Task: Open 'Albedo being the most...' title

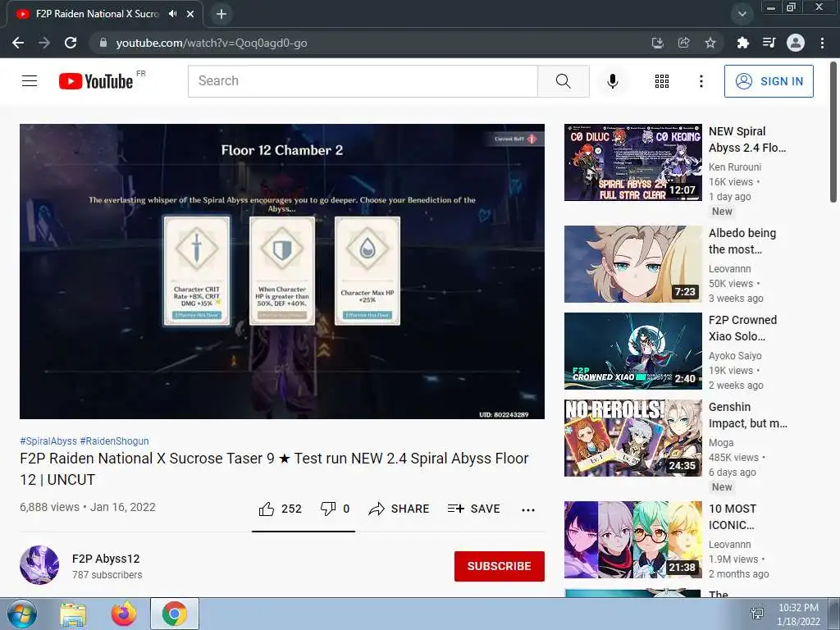Action: point(742,241)
